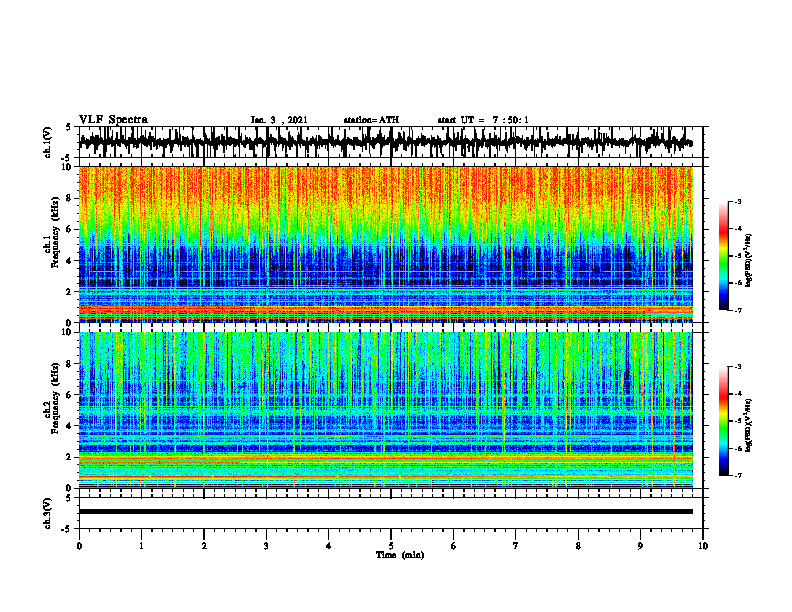
Task: Click the "station=ATH" header label
Action: click(371, 120)
